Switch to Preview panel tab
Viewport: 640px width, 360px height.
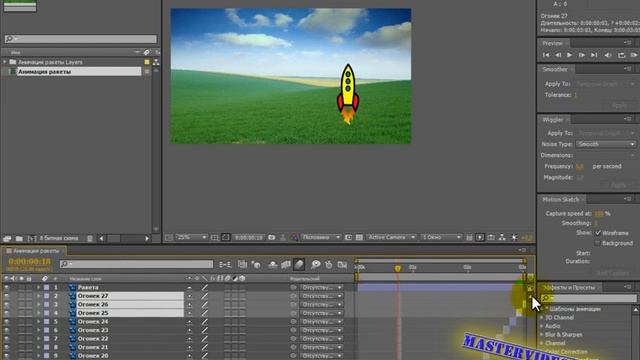click(x=553, y=43)
